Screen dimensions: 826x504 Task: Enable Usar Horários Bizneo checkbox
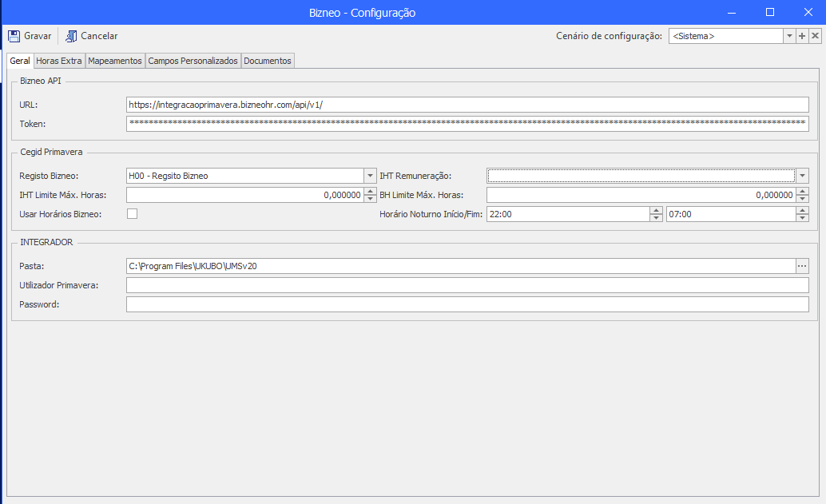(133, 214)
